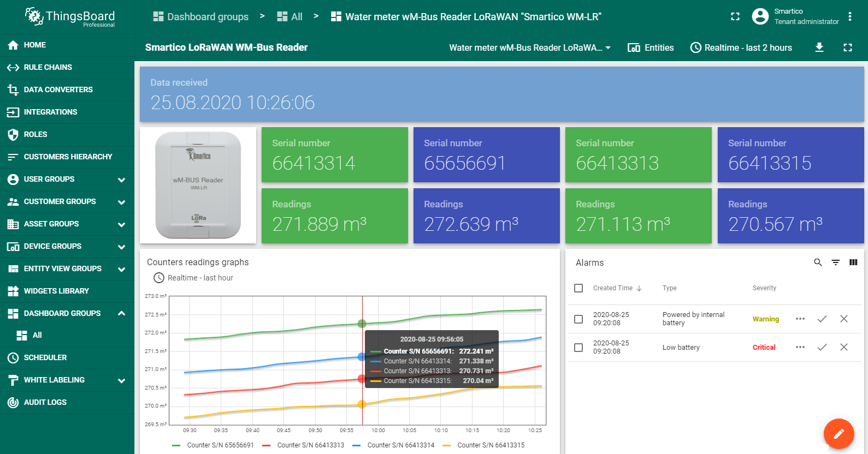Acknowledge the Low battery alarm checkmark
The width and height of the screenshot is (868, 454).
(x=822, y=347)
